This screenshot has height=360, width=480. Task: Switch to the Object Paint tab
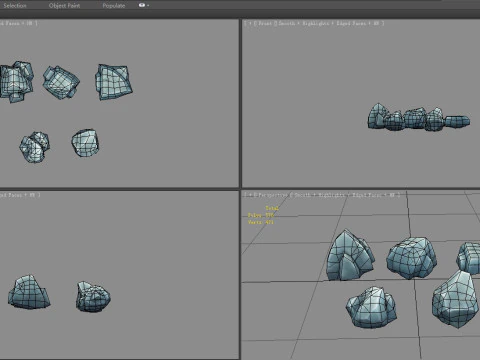click(x=64, y=6)
